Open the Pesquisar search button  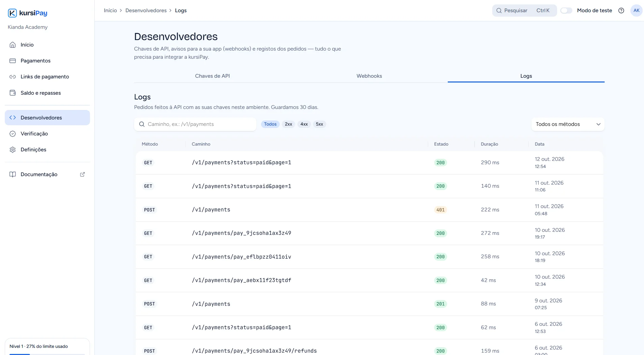point(525,11)
